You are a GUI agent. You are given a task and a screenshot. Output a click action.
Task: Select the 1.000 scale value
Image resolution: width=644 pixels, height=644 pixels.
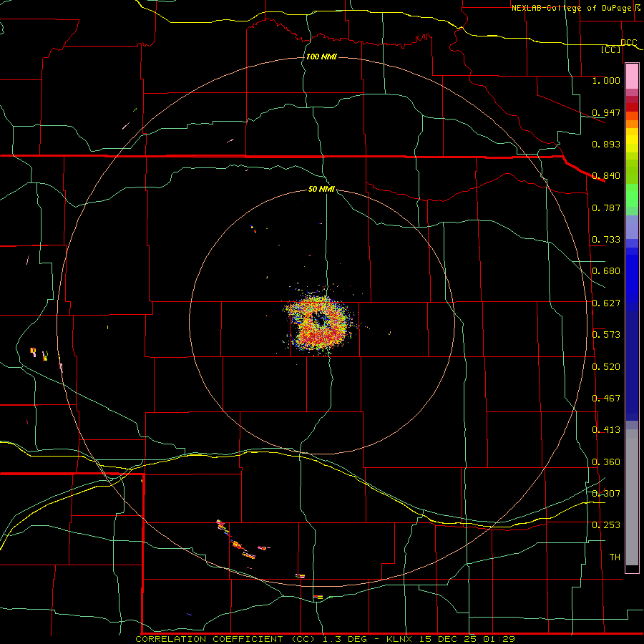[606, 80]
